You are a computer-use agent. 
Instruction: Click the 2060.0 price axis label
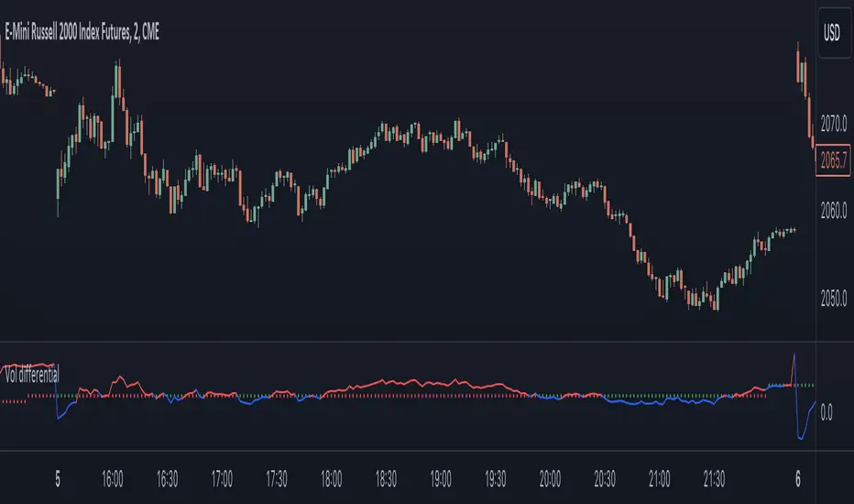[834, 211]
